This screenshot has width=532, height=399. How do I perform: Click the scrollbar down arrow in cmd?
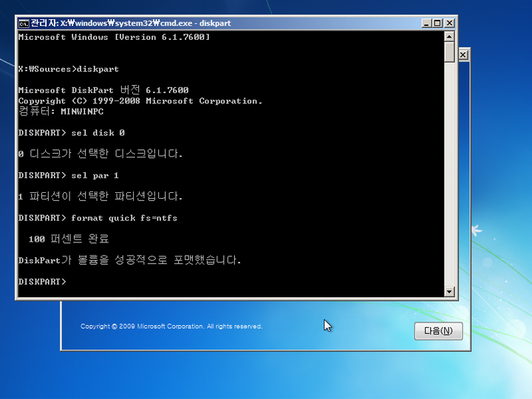(x=449, y=291)
